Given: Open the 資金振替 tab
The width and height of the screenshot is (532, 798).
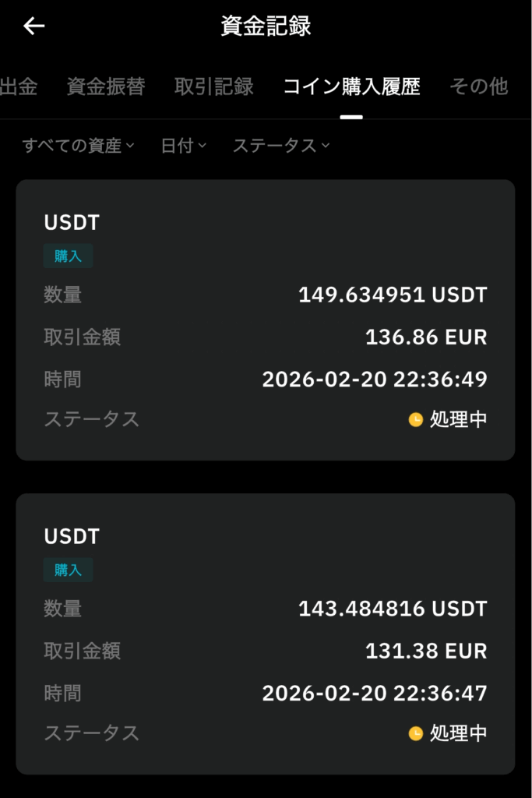Looking at the screenshot, I should pyautogui.click(x=107, y=87).
